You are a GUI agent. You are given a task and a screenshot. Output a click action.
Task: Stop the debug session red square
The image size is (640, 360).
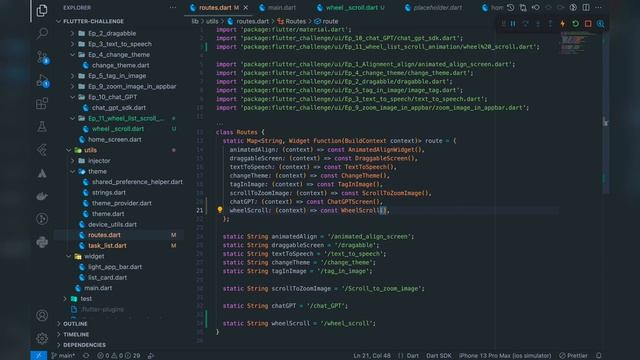[x=588, y=24]
